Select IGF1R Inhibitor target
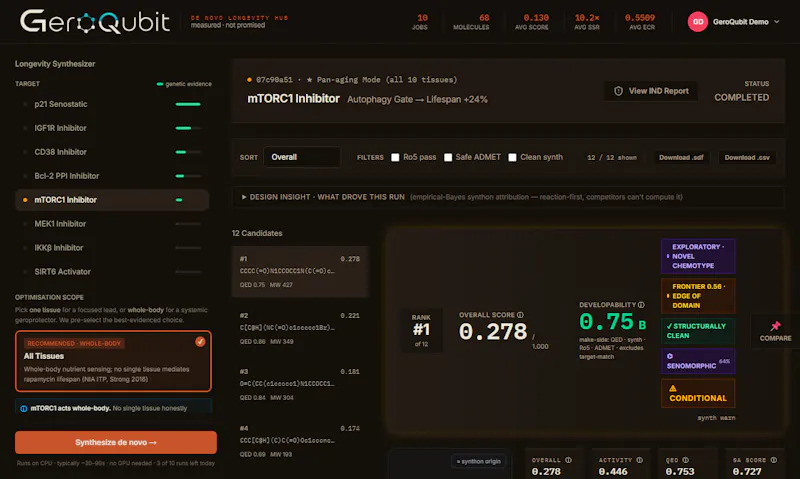 pyautogui.click(x=112, y=128)
